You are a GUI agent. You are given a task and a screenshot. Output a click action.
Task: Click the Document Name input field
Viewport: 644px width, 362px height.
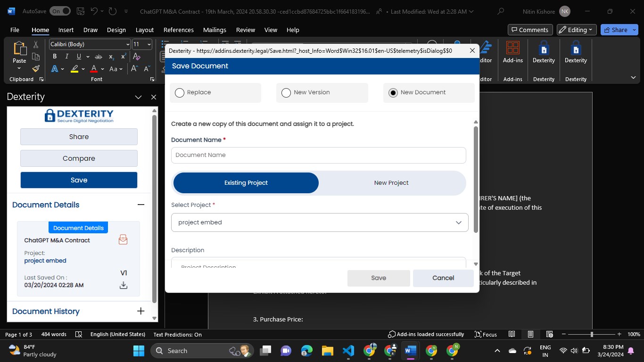[x=319, y=155]
